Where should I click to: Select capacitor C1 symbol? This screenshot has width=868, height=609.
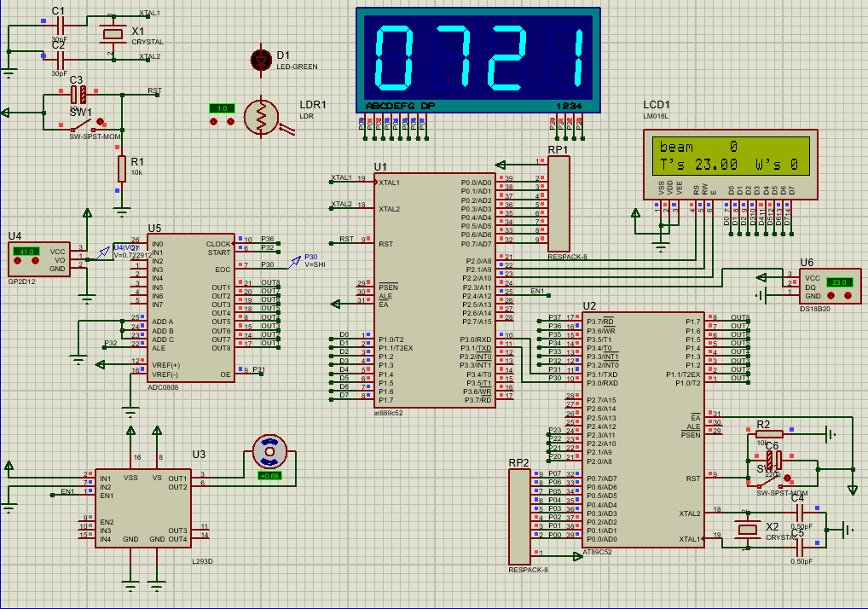[x=61, y=25]
